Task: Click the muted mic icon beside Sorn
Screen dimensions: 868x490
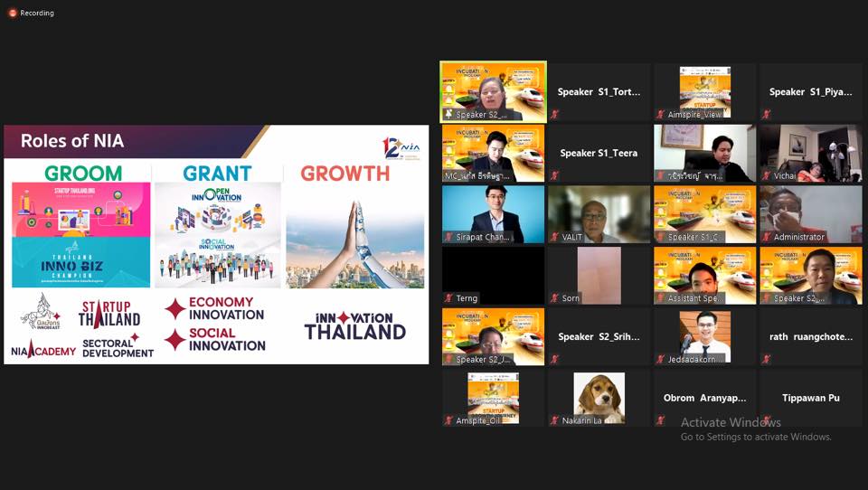Action: pos(554,298)
